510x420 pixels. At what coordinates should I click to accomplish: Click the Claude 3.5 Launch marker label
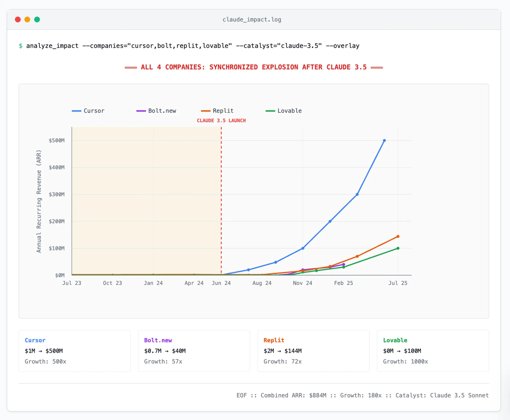[x=221, y=120]
